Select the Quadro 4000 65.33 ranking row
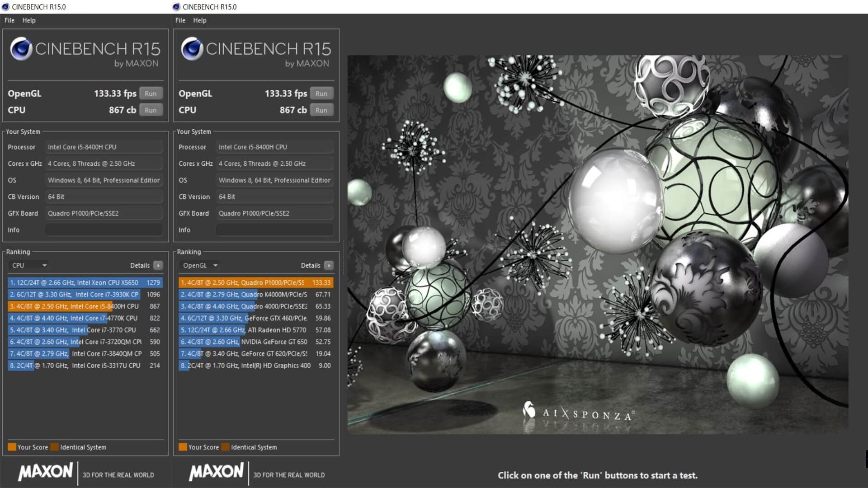Viewport: 868px width, 488px height. coord(256,306)
